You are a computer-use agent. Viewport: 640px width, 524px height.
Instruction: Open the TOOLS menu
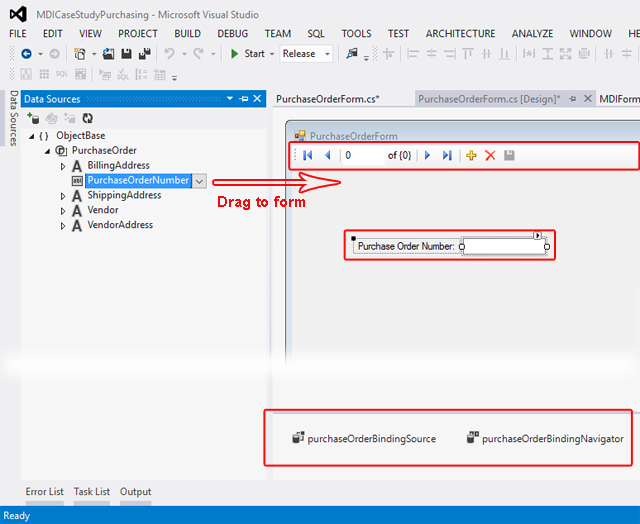pyautogui.click(x=356, y=33)
